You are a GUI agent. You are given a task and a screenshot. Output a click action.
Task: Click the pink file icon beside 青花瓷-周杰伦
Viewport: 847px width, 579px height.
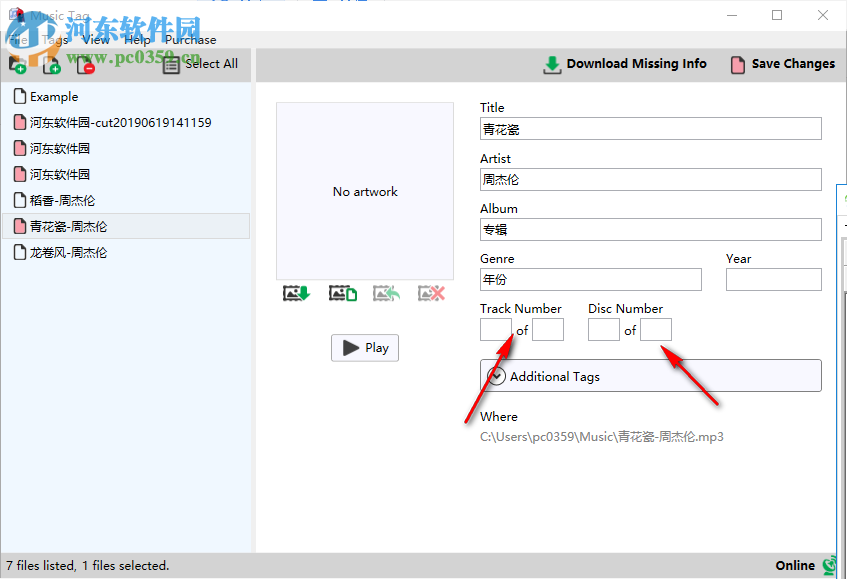tap(20, 226)
